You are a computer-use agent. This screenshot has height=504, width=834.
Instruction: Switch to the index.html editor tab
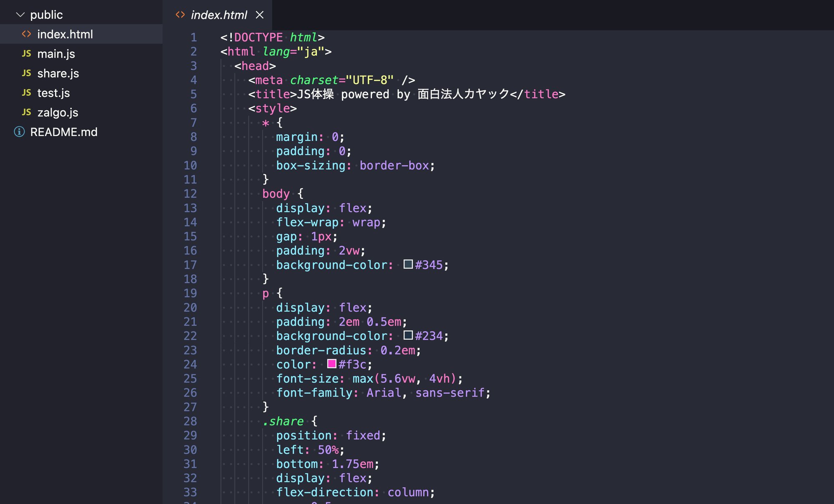pos(217,15)
